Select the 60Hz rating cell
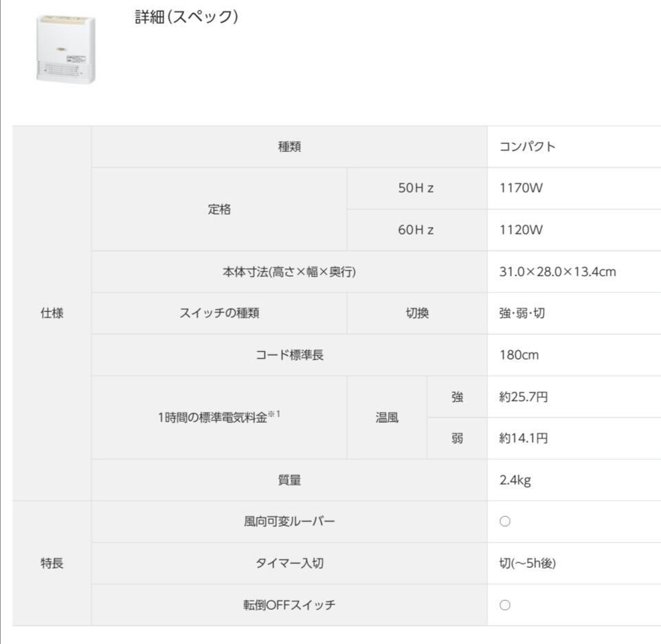 [416, 230]
